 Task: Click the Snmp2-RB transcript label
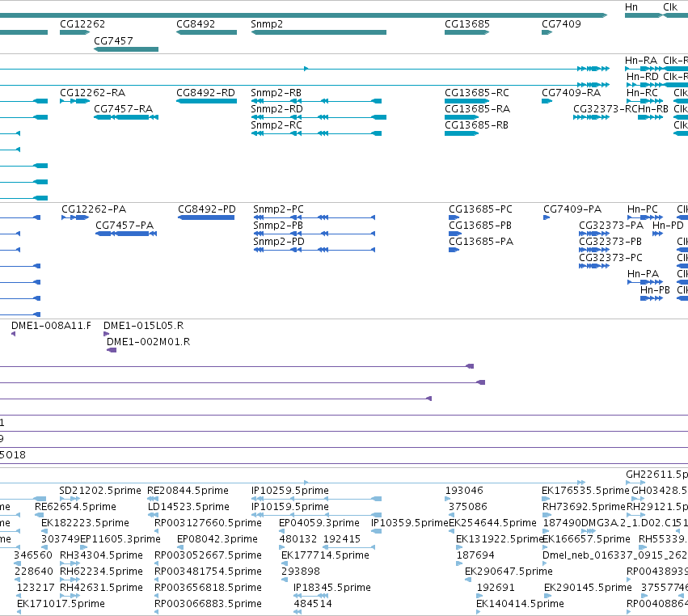point(276,93)
